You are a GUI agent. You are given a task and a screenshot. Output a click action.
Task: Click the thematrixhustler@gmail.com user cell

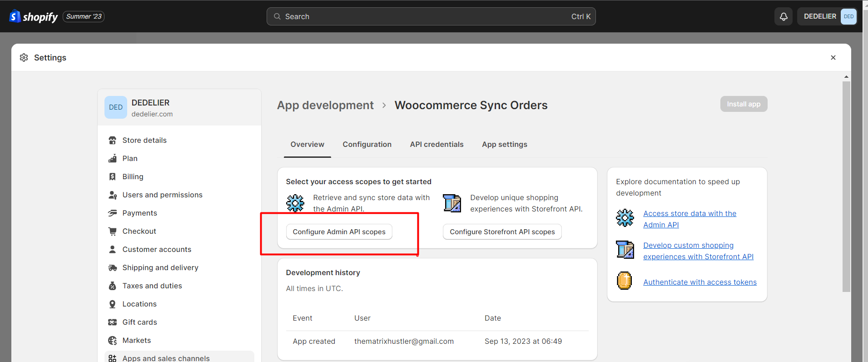[x=404, y=341]
